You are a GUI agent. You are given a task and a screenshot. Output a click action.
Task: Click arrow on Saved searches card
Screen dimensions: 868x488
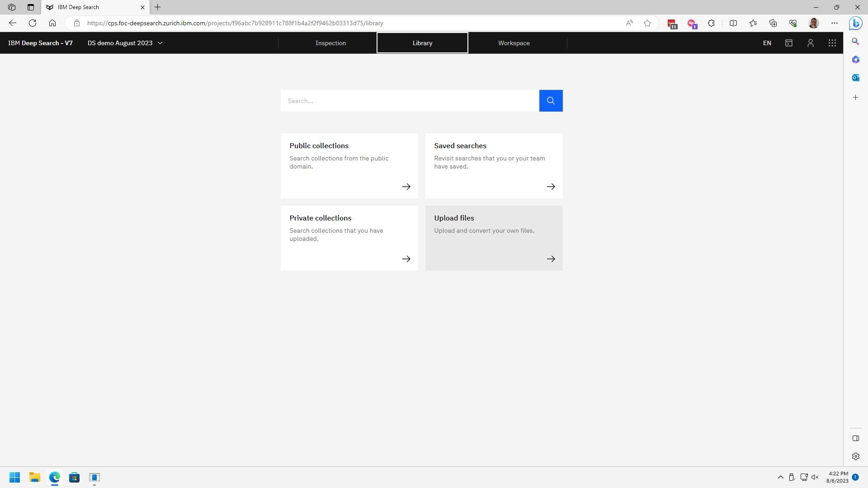click(x=551, y=187)
